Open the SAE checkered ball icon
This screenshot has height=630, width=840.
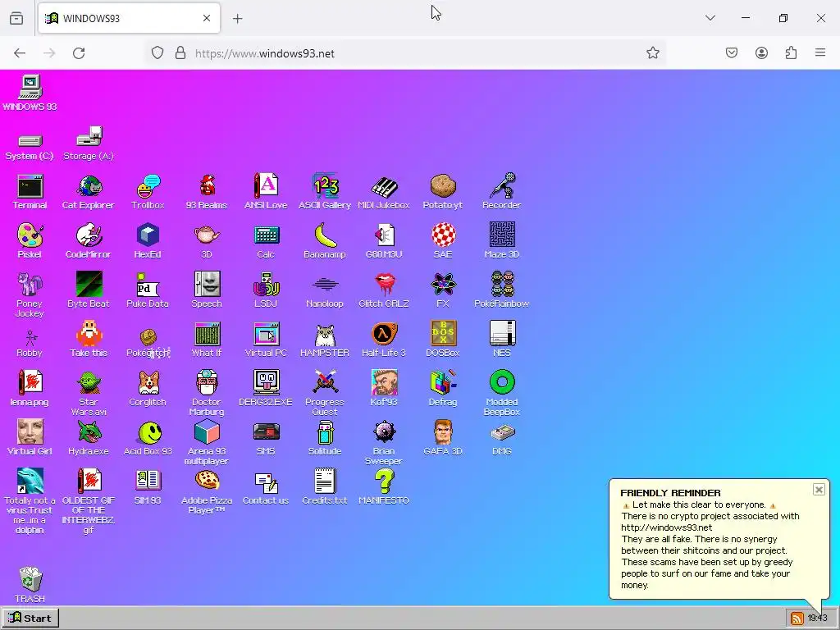[443, 235]
